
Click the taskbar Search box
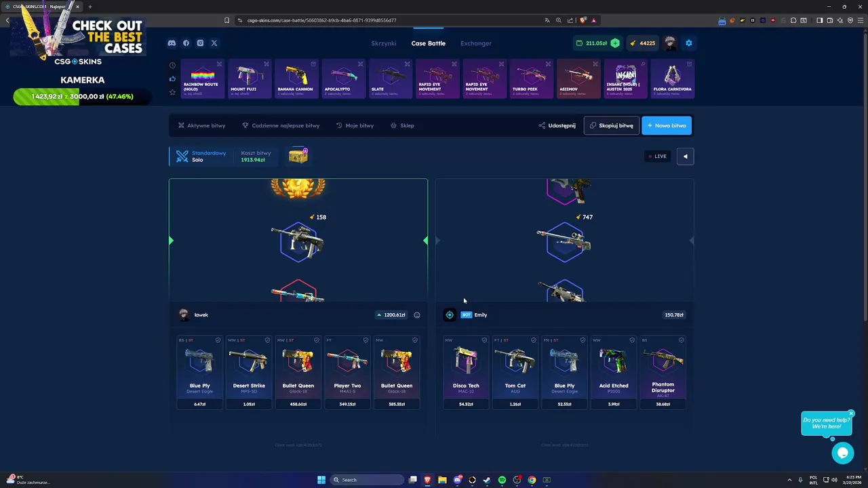(368, 480)
